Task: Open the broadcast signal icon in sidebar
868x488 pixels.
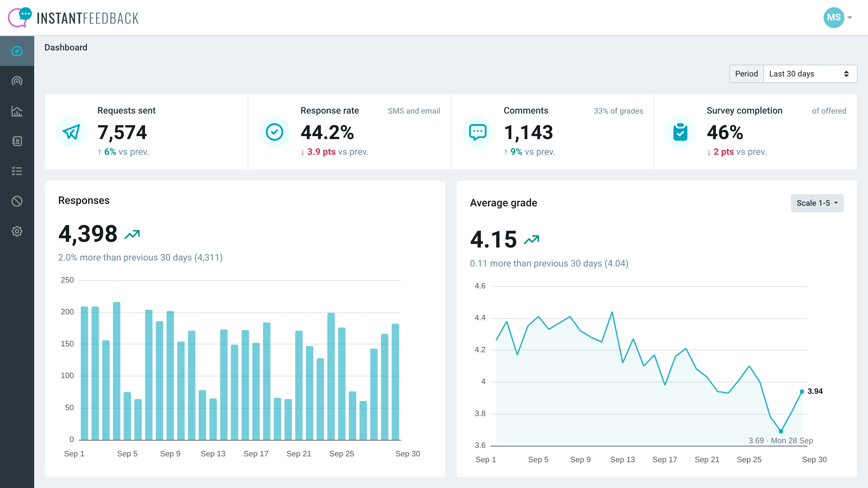Action: pyautogui.click(x=17, y=81)
